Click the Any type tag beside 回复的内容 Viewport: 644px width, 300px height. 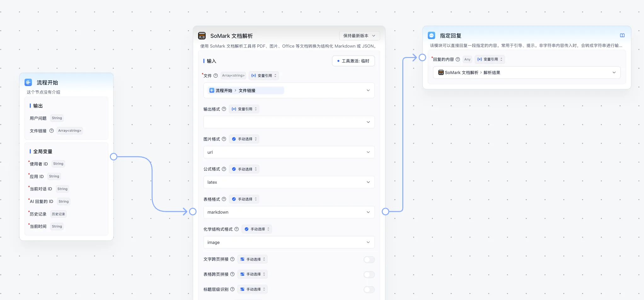(467, 59)
